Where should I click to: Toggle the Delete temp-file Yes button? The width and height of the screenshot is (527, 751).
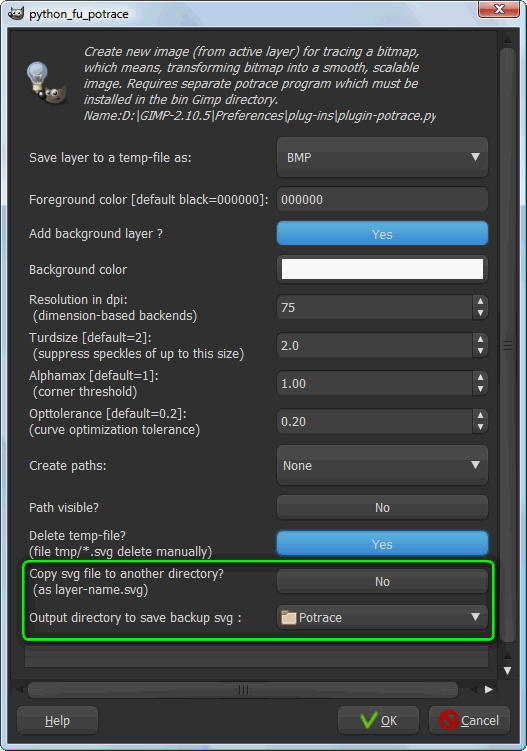click(x=382, y=544)
